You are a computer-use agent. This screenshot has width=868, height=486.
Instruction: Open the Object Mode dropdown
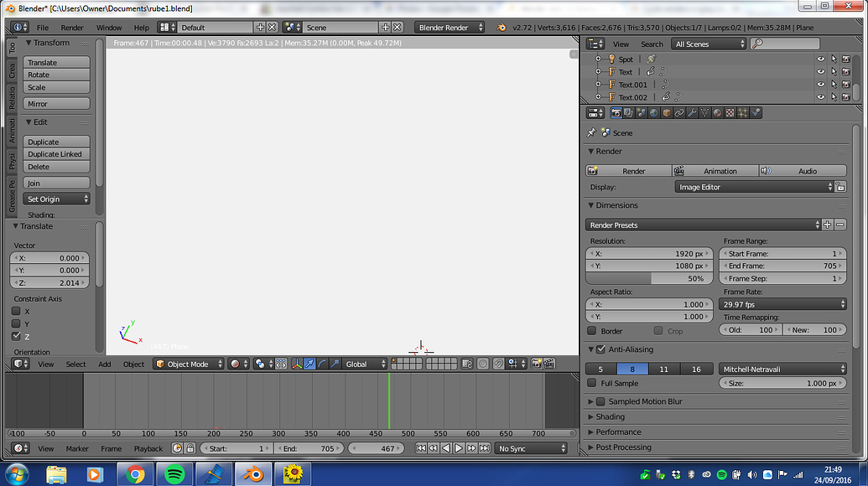pos(189,364)
